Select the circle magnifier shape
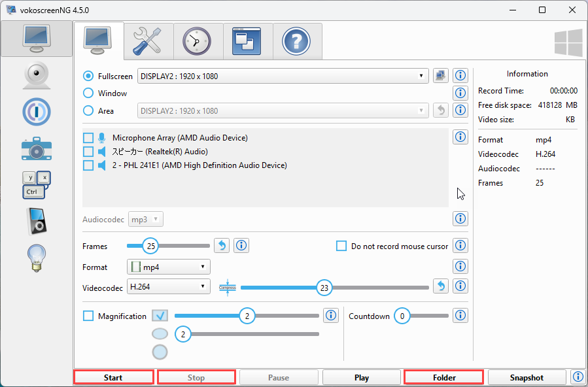Image resolution: width=588 pixels, height=387 pixels. pyautogui.click(x=160, y=352)
